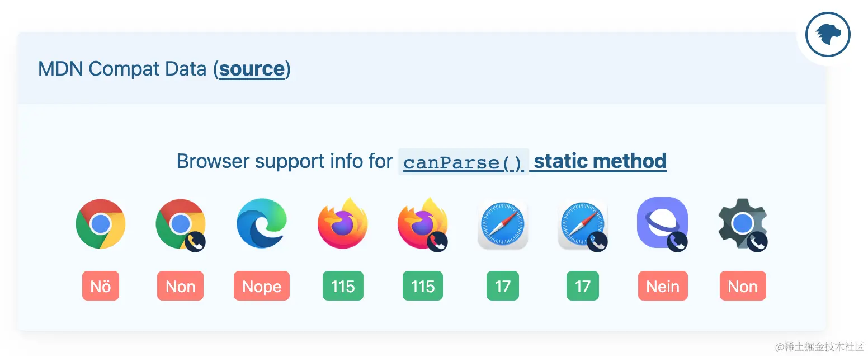Viewport: 868px width, 356px height.
Task: Click the "Non" badge under Chrome Android
Action: pyautogui.click(x=181, y=286)
